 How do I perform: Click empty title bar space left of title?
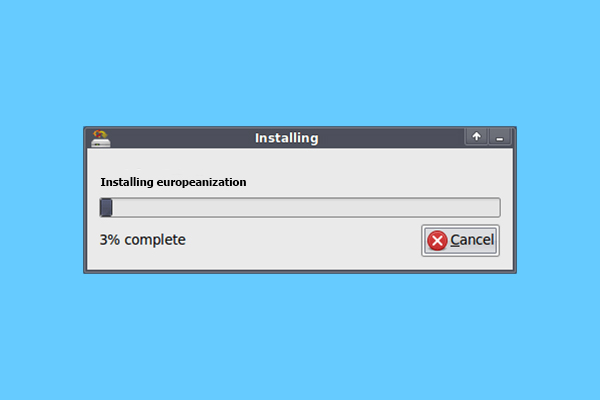point(182,138)
